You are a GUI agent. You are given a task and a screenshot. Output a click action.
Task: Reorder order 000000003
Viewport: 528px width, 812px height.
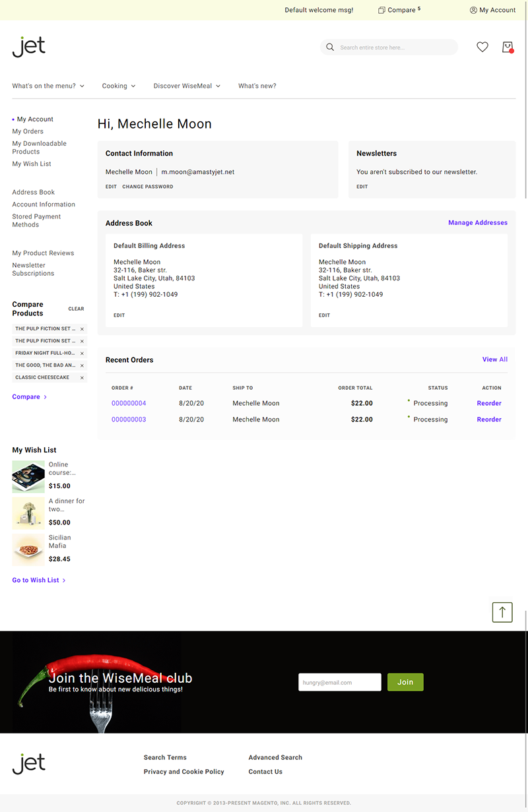click(x=489, y=420)
